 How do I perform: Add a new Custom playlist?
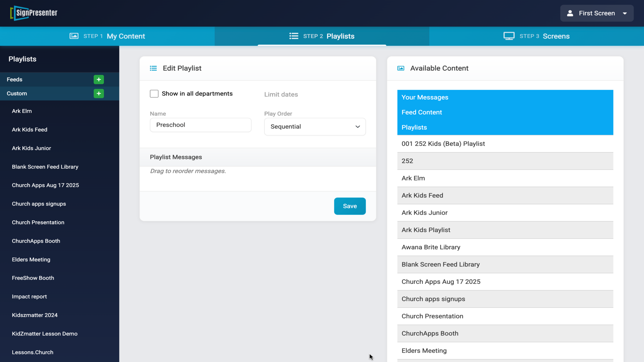pos(99,94)
